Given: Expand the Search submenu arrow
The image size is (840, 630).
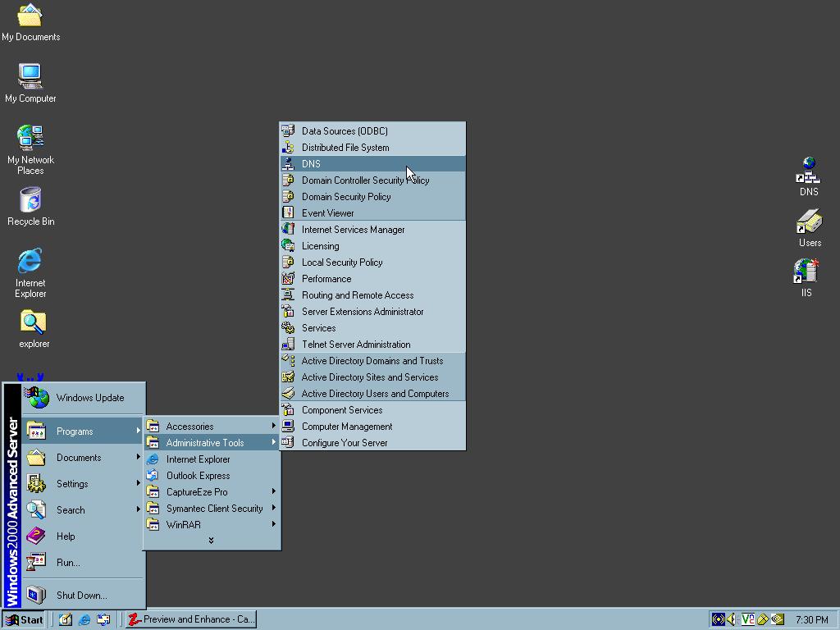Looking at the screenshot, I should 138,509.
